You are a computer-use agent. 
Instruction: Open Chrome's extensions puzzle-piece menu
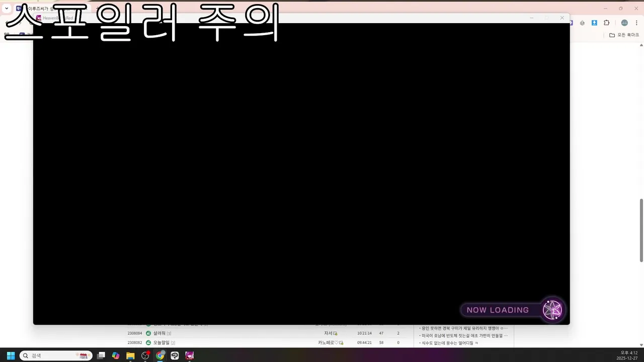606,23
